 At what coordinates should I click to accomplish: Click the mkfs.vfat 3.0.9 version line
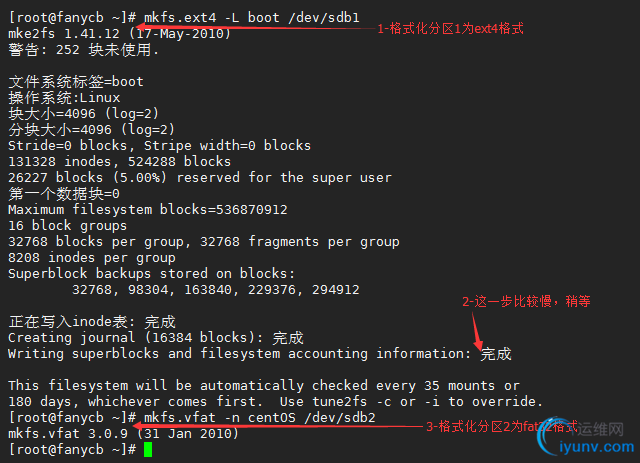(124, 434)
